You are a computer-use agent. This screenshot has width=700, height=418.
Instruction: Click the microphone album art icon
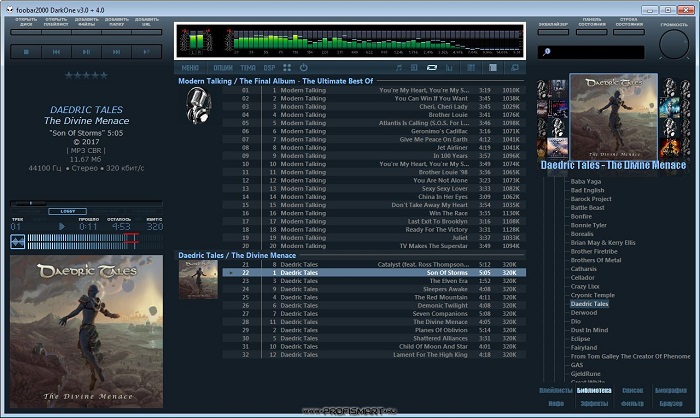pyautogui.click(x=198, y=105)
